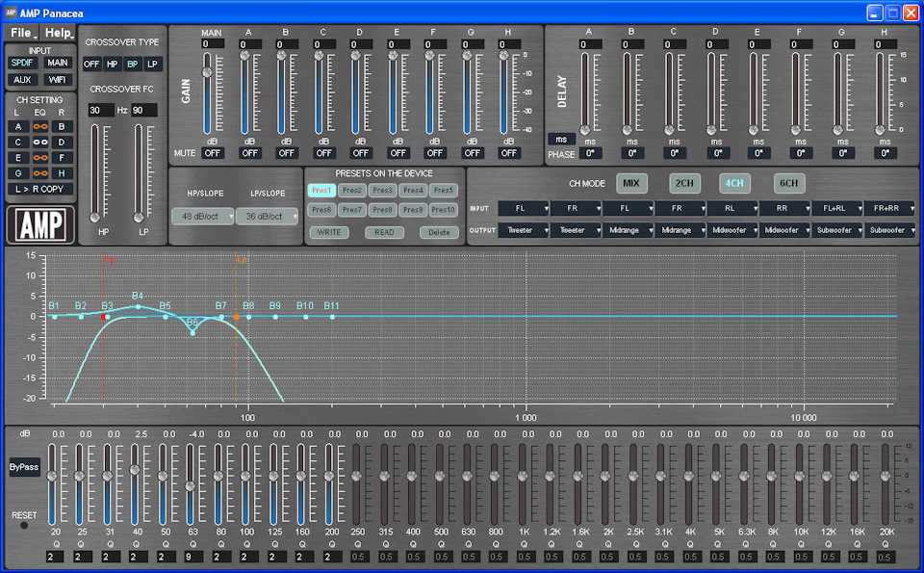This screenshot has height=573, width=924.
Task: Select MAIN input source
Action: tap(57, 63)
